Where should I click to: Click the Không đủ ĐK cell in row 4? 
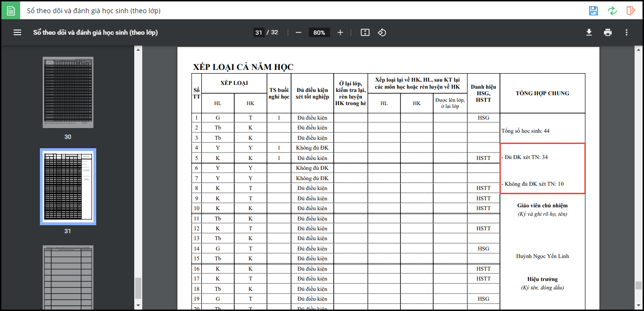(x=312, y=148)
